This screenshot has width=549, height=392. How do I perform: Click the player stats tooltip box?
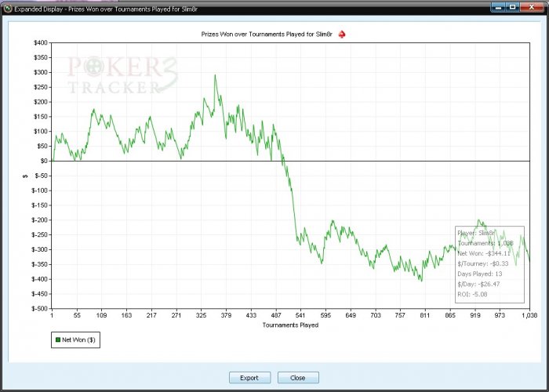(x=489, y=264)
